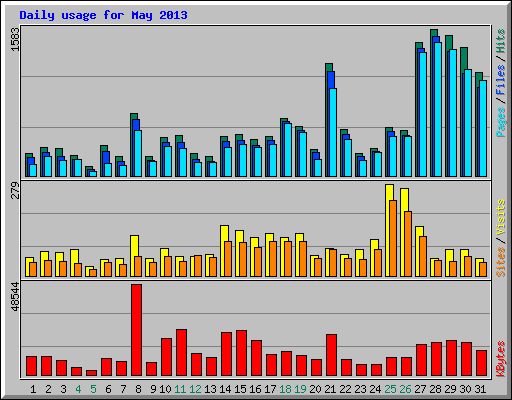Click day 21 on the x-axis

coord(330,389)
